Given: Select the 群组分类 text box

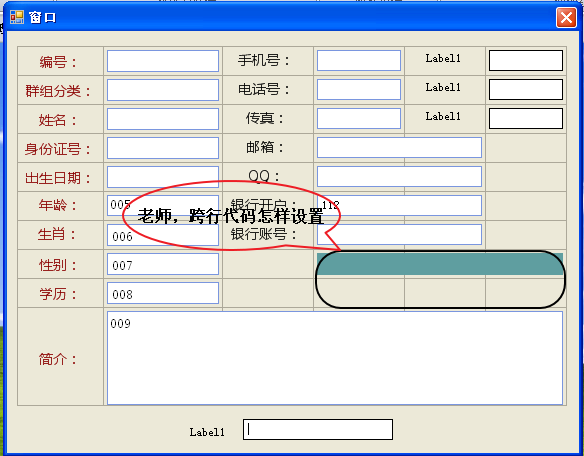Looking at the screenshot, I should 163,90.
